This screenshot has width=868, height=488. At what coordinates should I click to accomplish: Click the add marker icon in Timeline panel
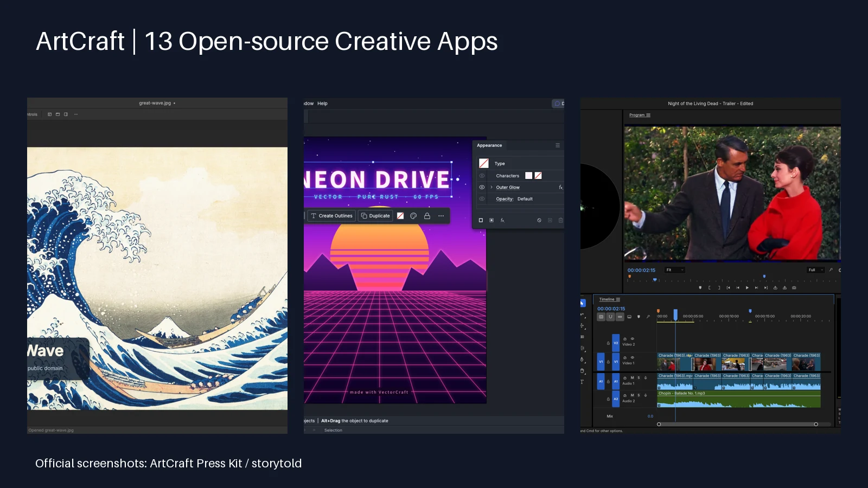(639, 317)
